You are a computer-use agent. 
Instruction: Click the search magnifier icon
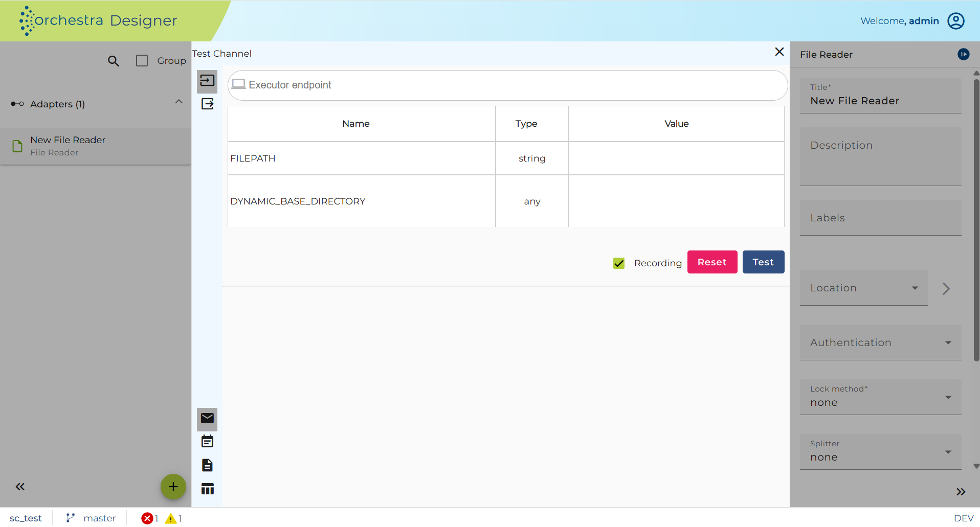114,61
